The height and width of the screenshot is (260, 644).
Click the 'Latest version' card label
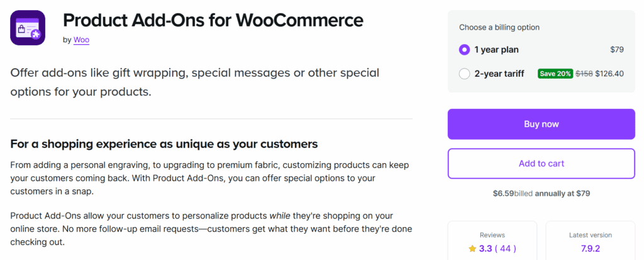point(591,235)
